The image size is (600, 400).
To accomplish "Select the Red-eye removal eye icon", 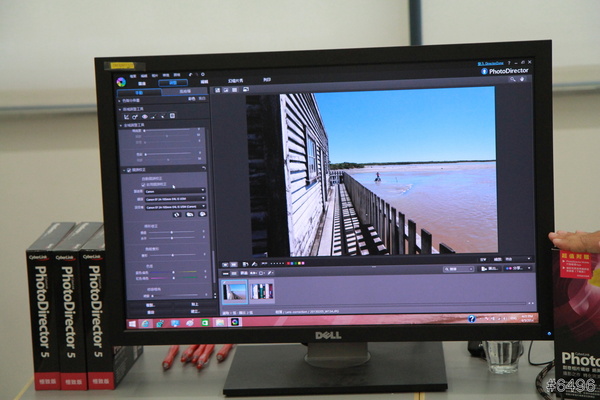I will [145, 116].
